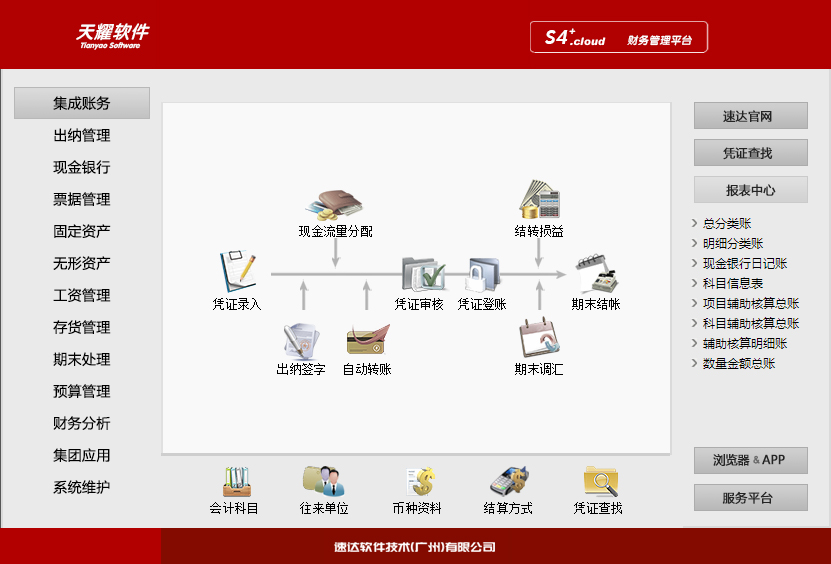The width and height of the screenshot is (831, 564).
Task: Open the 自动转账 auto transfer icon
Action: click(x=367, y=340)
